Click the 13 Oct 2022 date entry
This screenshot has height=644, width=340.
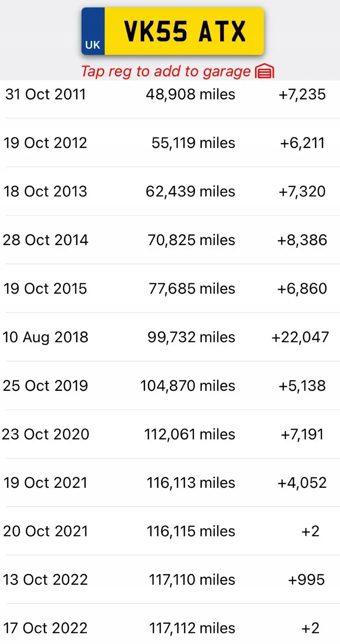45,580
